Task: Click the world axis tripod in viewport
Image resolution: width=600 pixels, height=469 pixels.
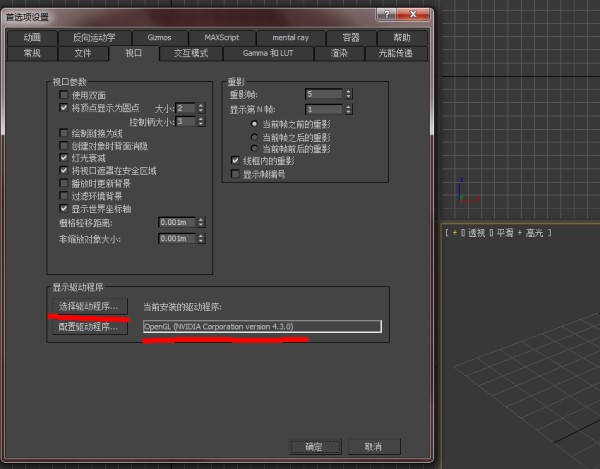Action: [x=468, y=191]
